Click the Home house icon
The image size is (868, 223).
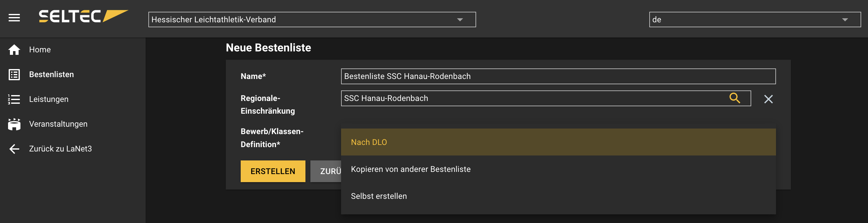14,50
